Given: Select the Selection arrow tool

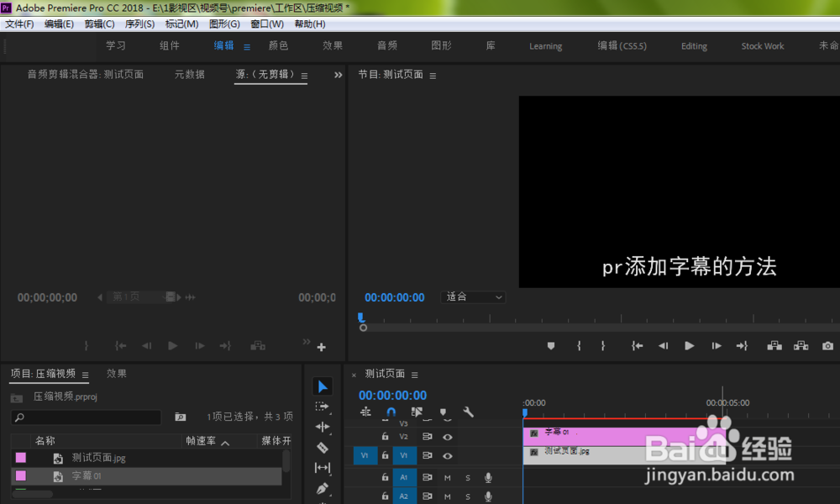Looking at the screenshot, I should 323,386.
